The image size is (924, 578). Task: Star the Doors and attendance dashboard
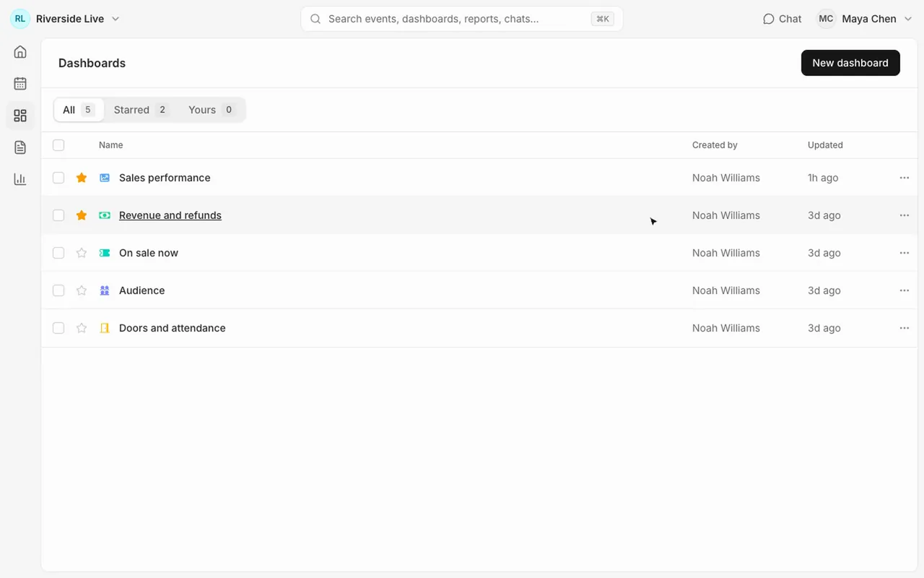tap(82, 328)
